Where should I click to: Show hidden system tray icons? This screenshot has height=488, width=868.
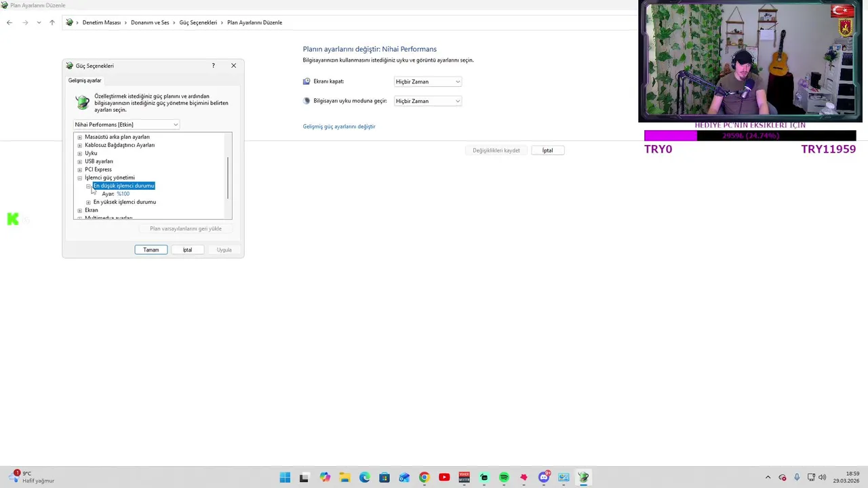click(x=768, y=477)
